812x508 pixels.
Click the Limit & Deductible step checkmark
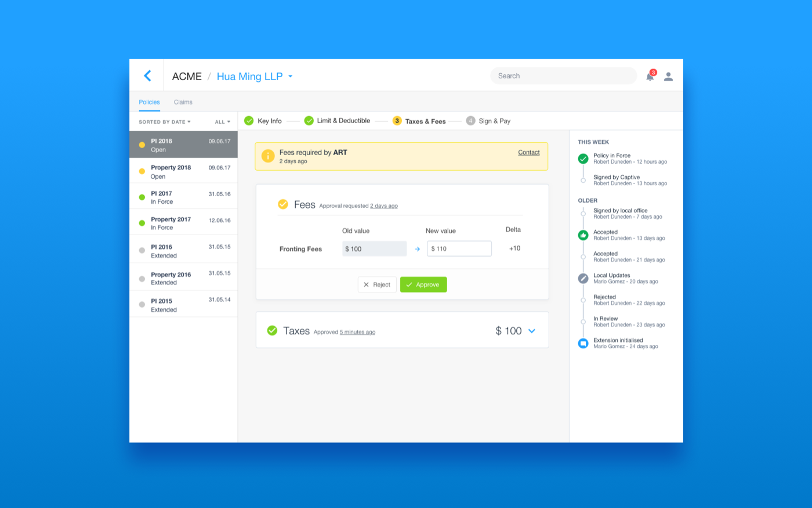(x=309, y=121)
